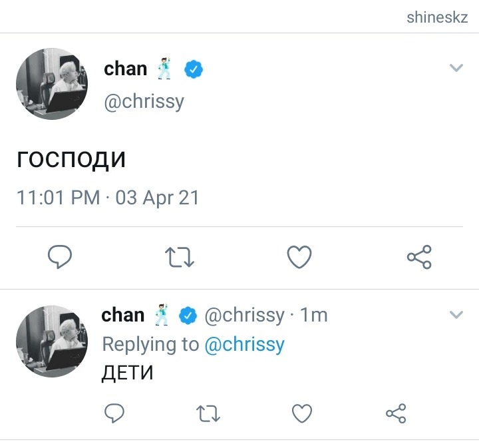Reply to the ДЕТИ reply tweet
479x448 pixels.
point(114,413)
